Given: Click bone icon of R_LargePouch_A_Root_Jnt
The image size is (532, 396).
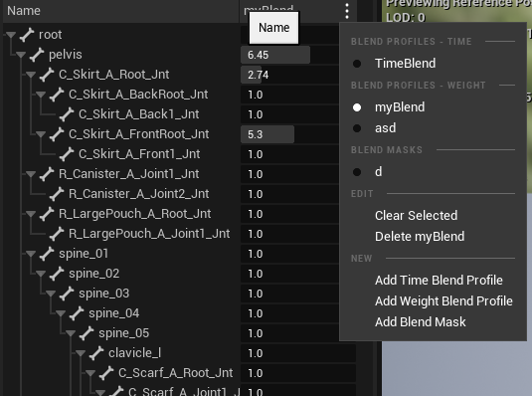Looking at the screenshot, I should [47, 214].
